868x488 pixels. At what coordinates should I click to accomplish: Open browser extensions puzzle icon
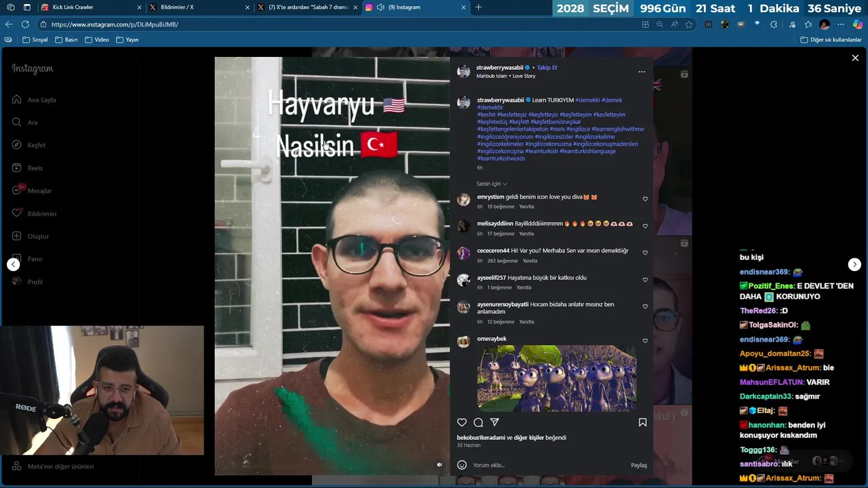click(774, 24)
